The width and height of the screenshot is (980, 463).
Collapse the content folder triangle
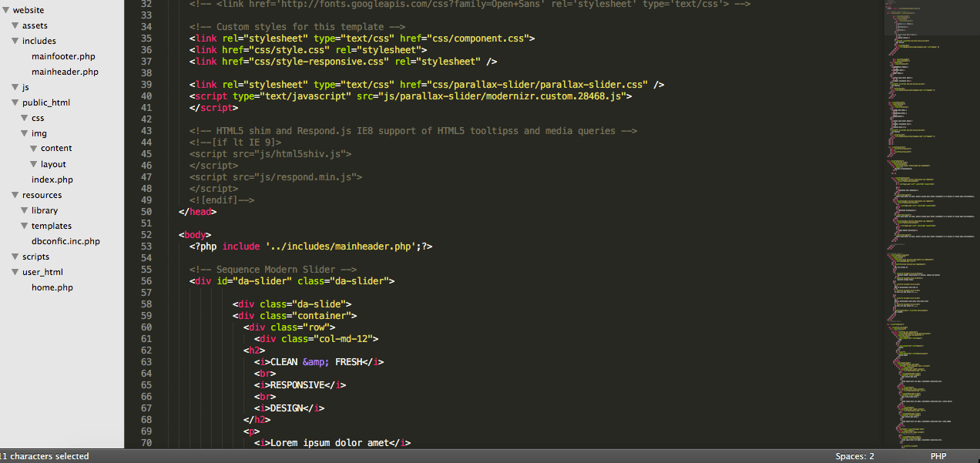pyautogui.click(x=34, y=149)
